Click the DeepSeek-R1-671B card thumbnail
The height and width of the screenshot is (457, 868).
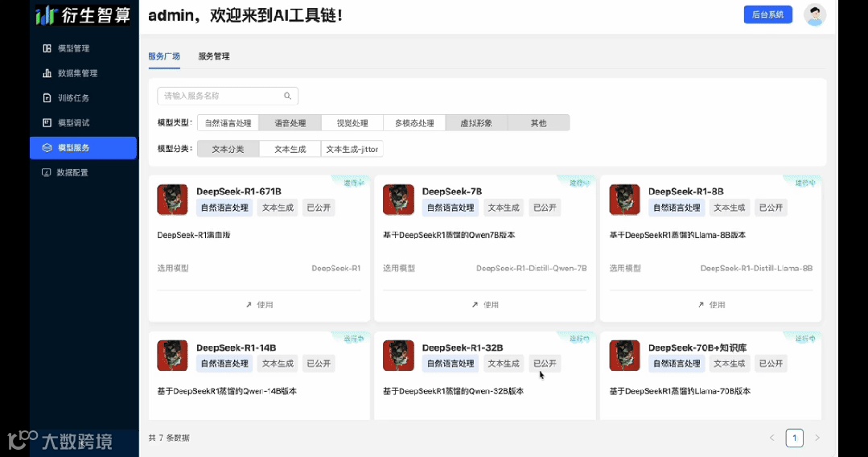point(172,200)
